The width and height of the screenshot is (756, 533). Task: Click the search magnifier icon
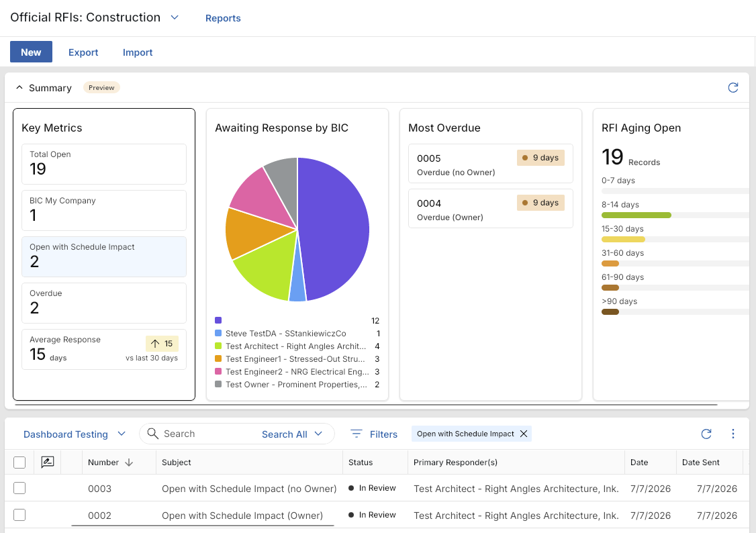coord(153,434)
